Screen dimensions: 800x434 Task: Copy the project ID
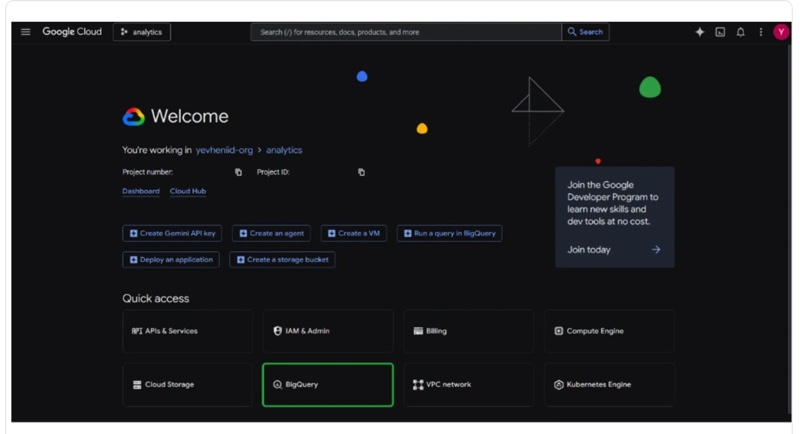coord(361,172)
